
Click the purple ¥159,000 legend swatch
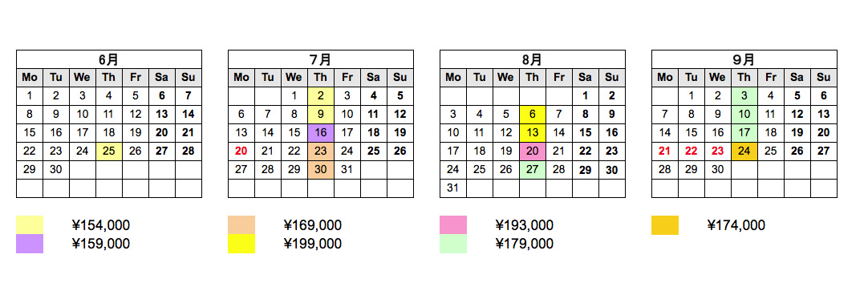[30, 244]
